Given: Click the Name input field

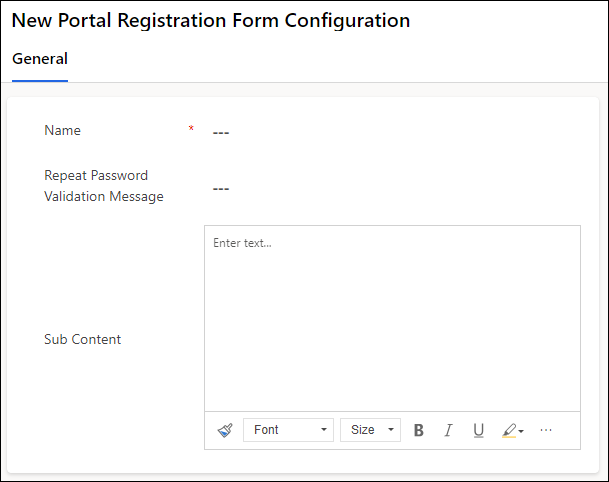Looking at the screenshot, I should pyautogui.click(x=390, y=132).
